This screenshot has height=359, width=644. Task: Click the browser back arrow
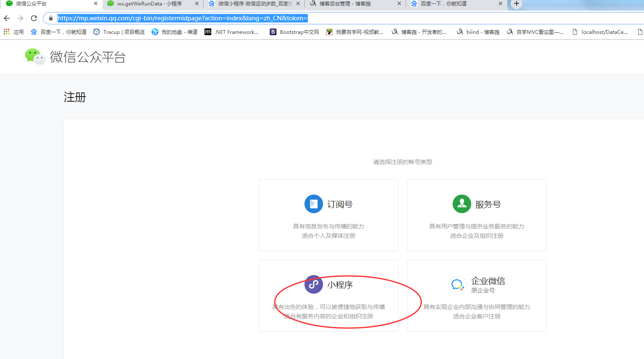[x=7, y=18]
